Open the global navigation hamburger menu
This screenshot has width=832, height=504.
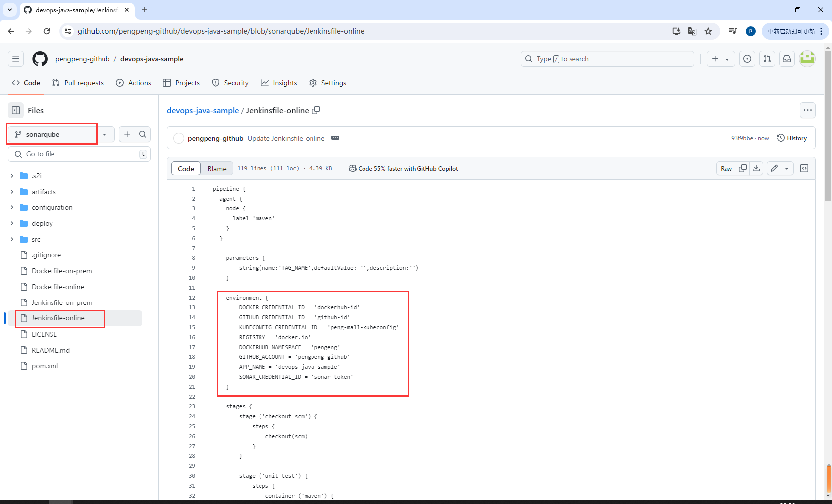pos(16,59)
